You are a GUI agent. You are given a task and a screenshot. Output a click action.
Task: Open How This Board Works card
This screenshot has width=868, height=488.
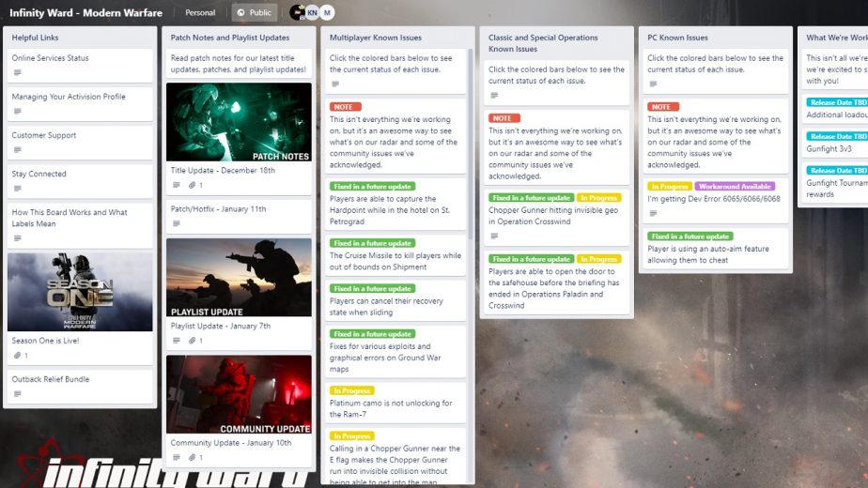80,225
